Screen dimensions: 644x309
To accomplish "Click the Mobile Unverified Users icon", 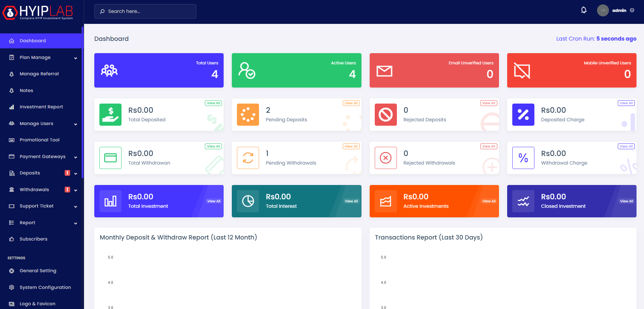I will 522,71.
